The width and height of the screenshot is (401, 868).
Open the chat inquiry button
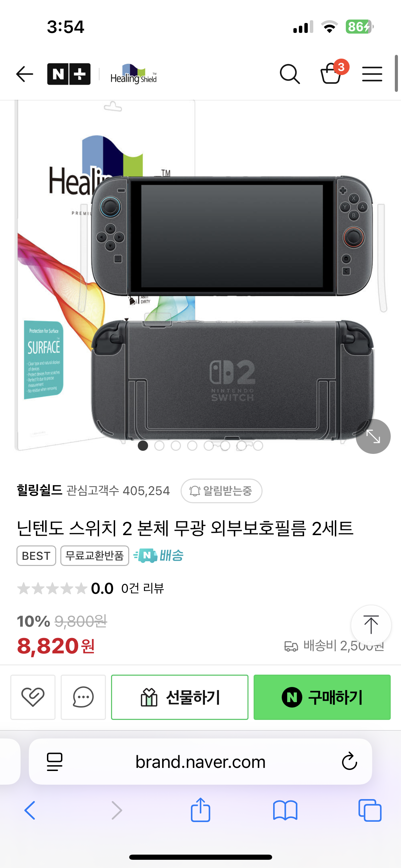(x=83, y=697)
